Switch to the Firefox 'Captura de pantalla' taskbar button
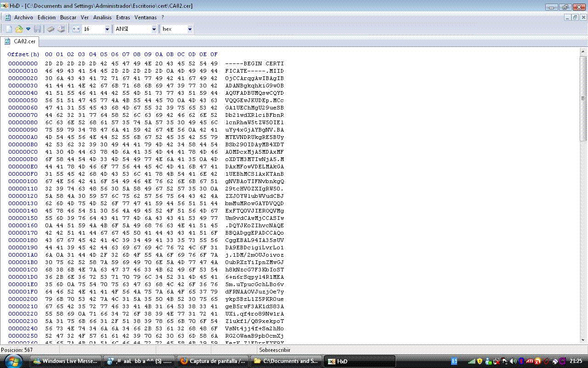588x368 pixels. click(212, 361)
